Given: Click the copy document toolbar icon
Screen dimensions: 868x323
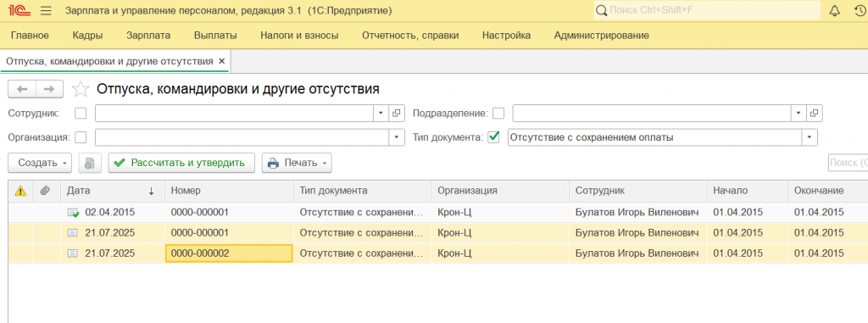Looking at the screenshot, I should tap(90, 163).
